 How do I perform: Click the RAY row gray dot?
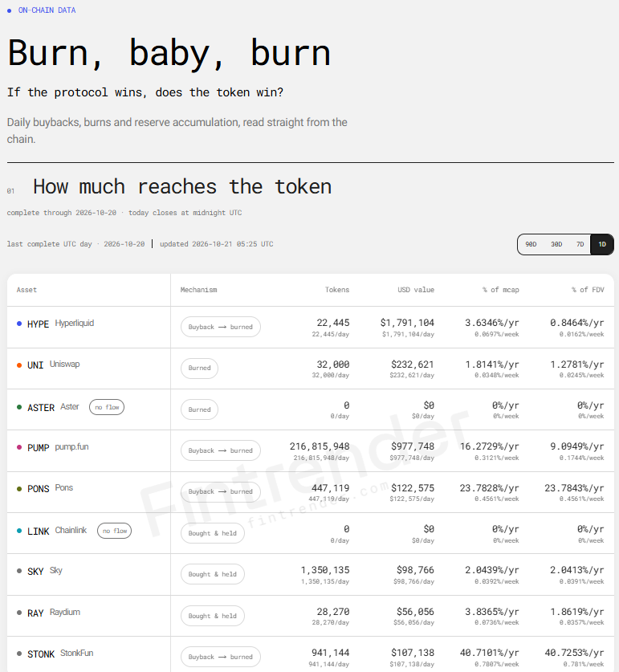click(18, 613)
